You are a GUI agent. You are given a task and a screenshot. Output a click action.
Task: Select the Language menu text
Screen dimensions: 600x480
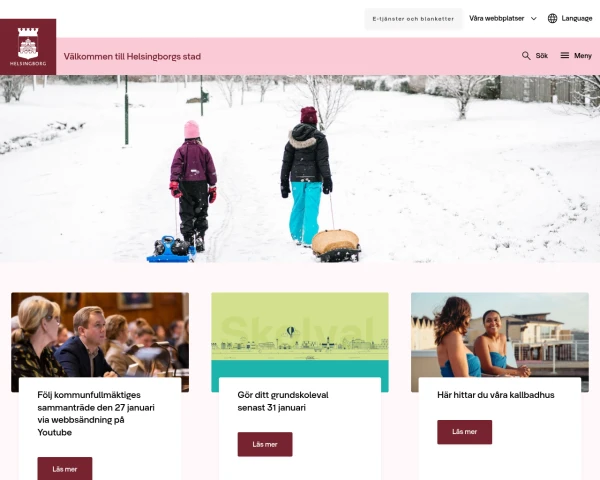pos(577,18)
